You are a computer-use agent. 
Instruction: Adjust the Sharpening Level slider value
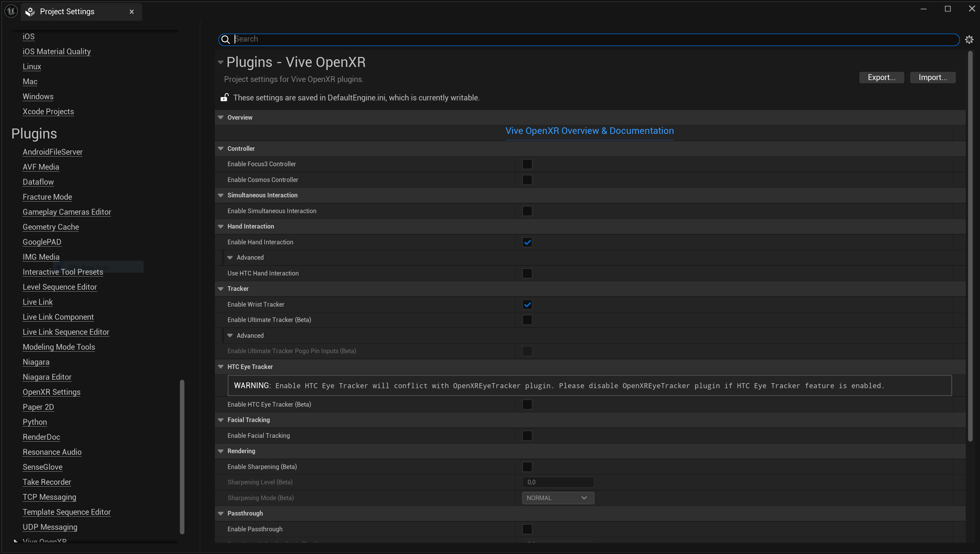(x=558, y=482)
